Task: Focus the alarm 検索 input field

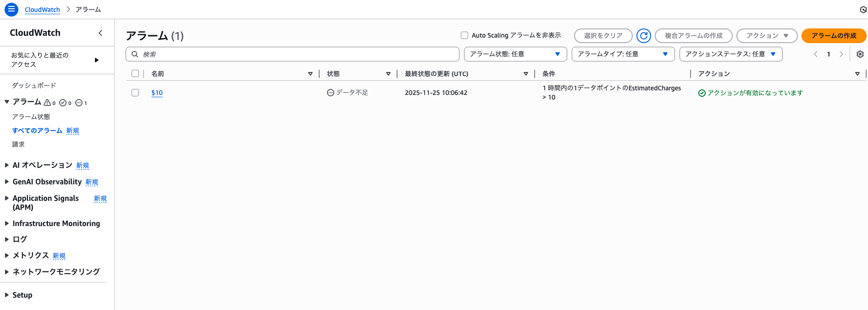Action: click(x=293, y=54)
